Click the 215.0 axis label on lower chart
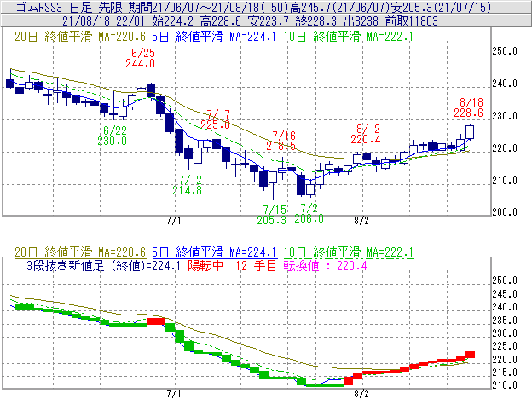 point(505,373)
